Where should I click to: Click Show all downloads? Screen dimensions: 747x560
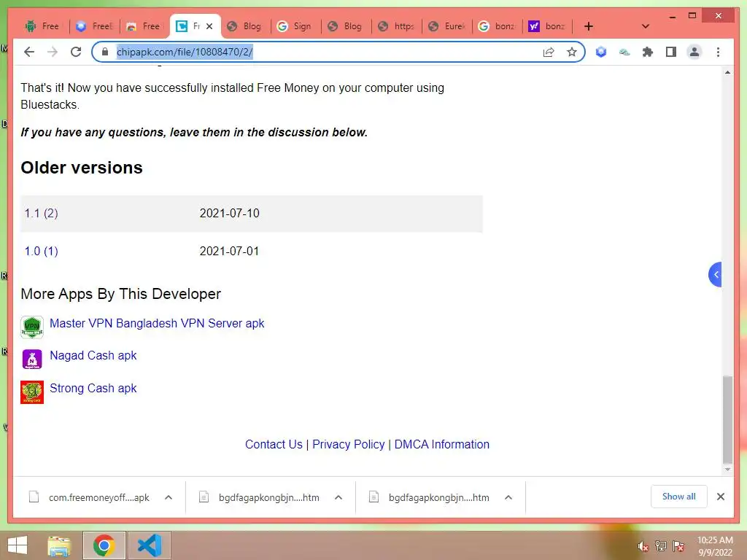(678, 497)
